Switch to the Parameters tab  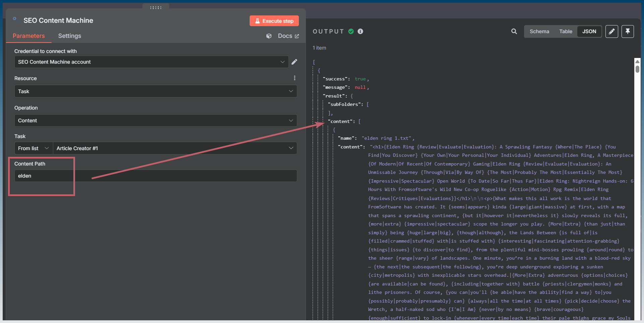[x=29, y=36]
